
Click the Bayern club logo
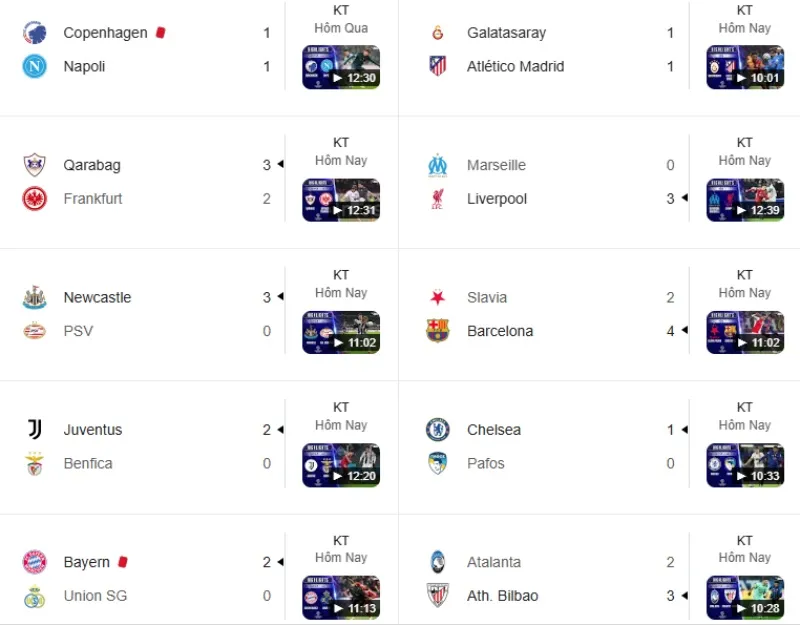pyautogui.click(x=32, y=562)
